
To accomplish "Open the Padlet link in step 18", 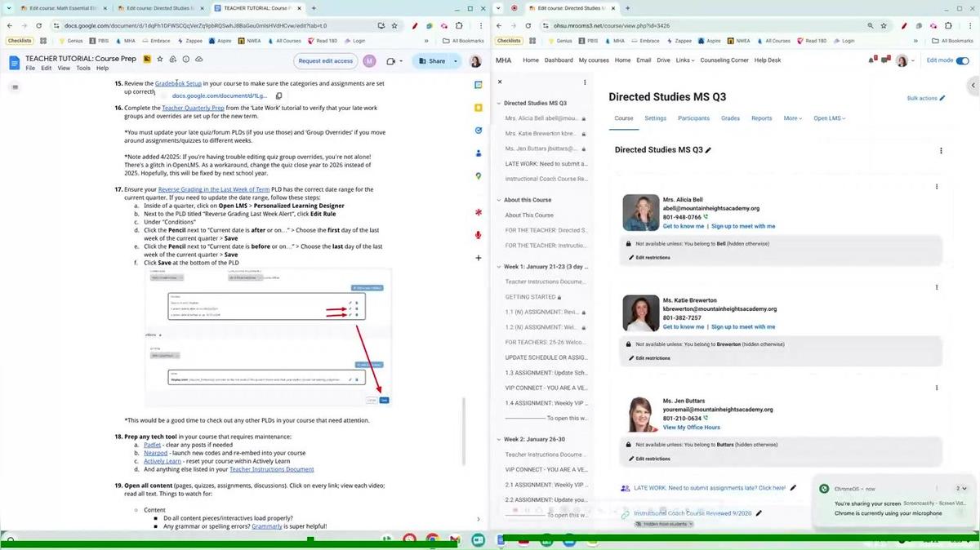I will coord(152,445).
